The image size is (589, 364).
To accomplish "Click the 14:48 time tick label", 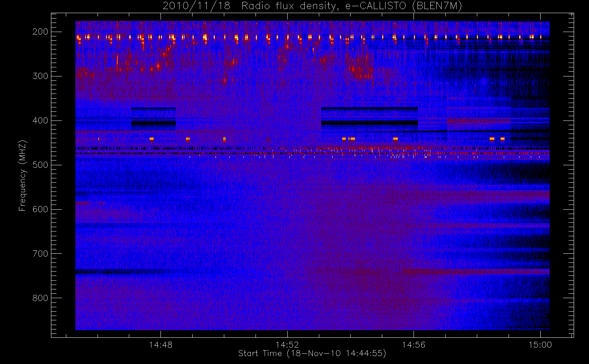I will [161, 345].
